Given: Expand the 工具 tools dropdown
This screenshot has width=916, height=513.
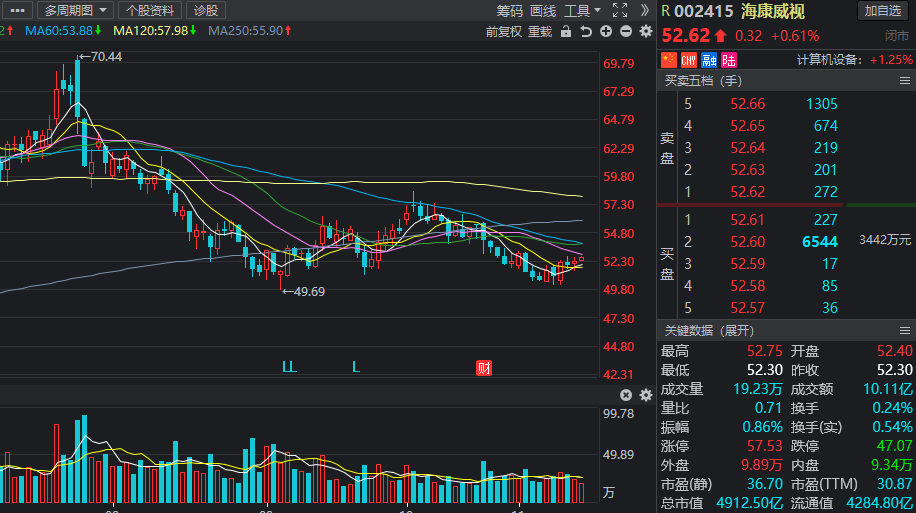Looking at the screenshot, I should 582,11.
